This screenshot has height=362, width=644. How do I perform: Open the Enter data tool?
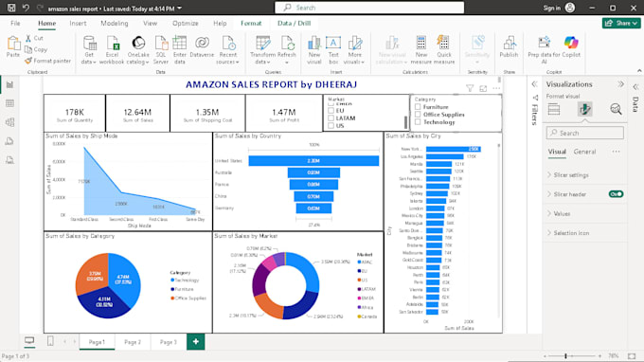click(180, 50)
